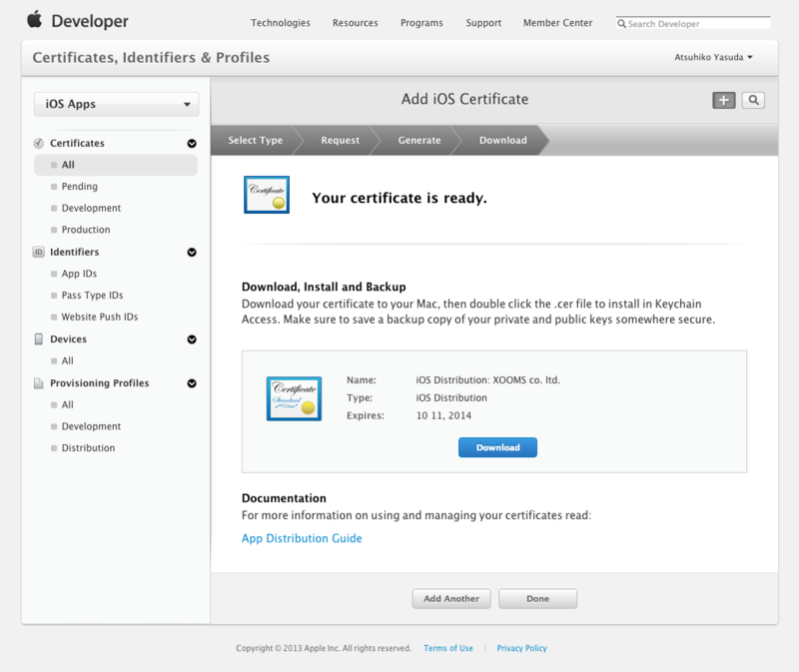Open the Terms of Use link
Image resolution: width=799 pixels, height=672 pixels.
448,648
